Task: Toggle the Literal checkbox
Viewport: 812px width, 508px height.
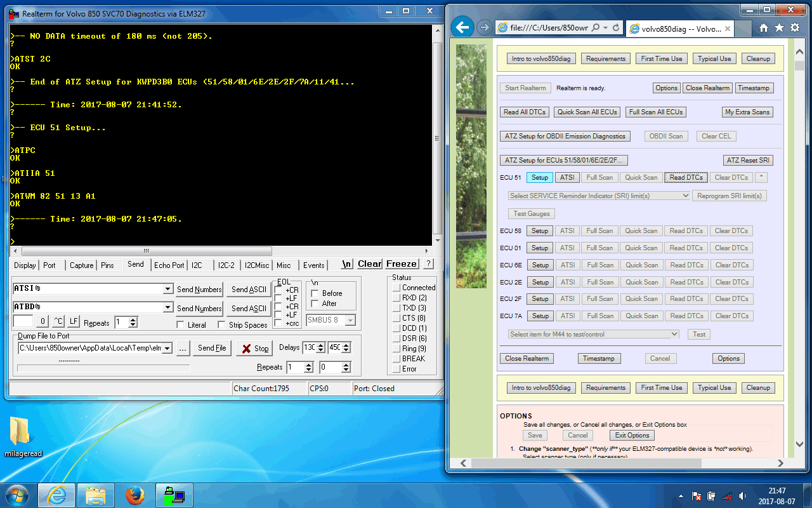Action: click(x=181, y=325)
